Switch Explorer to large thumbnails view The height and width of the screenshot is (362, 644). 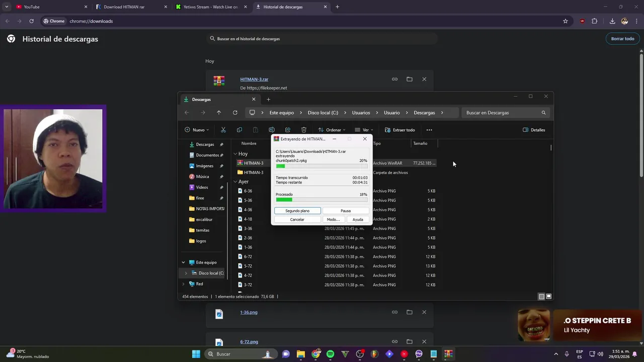point(549,297)
